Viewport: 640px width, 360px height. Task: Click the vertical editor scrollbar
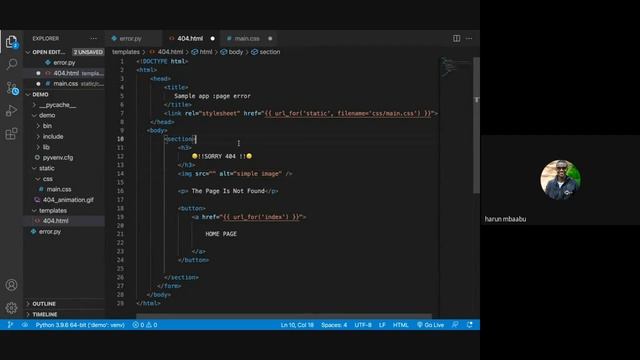(x=476, y=124)
